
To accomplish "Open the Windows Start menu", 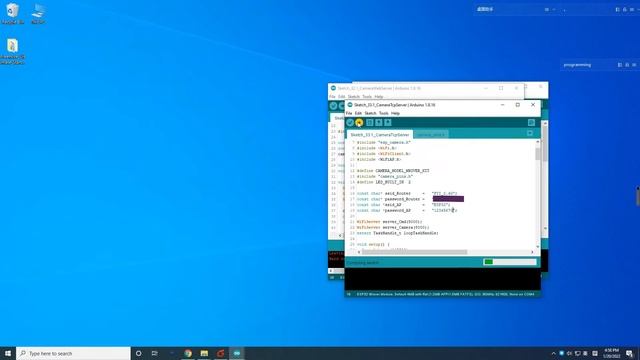I will [8, 353].
